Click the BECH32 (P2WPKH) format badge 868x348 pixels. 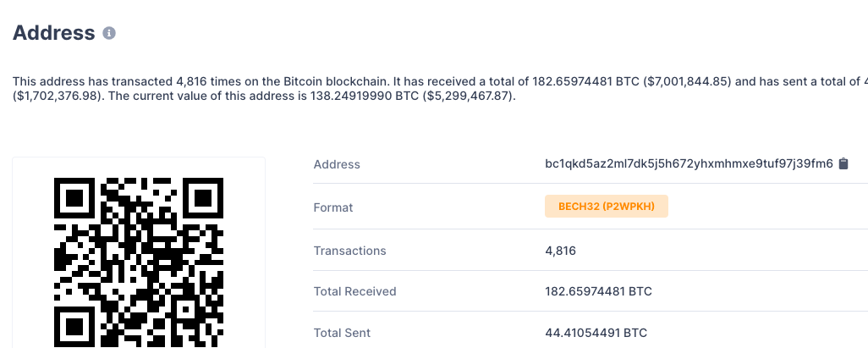click(x=606, y=206)
